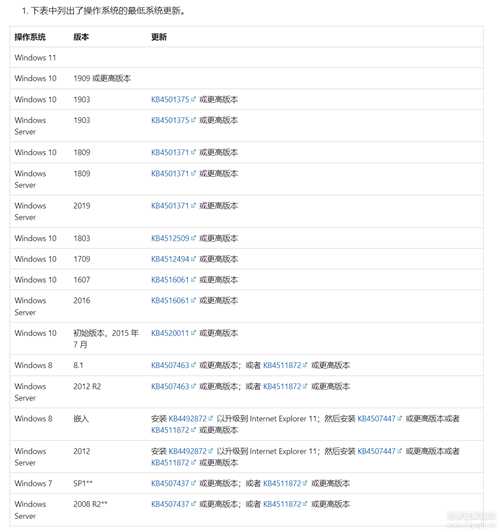This screenshot has width=500, height=532.
Task: Open KB4507463 link in Windows 8 8.1 row
Action: tap(173, 365)
